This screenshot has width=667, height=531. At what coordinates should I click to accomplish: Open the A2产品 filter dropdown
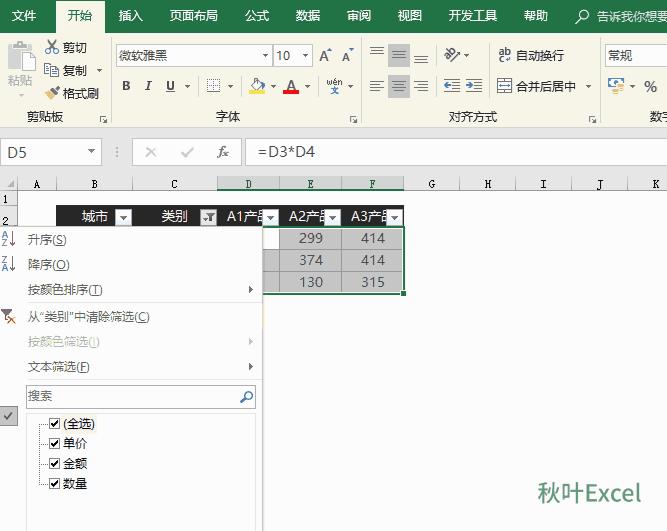tap(333, 217)
